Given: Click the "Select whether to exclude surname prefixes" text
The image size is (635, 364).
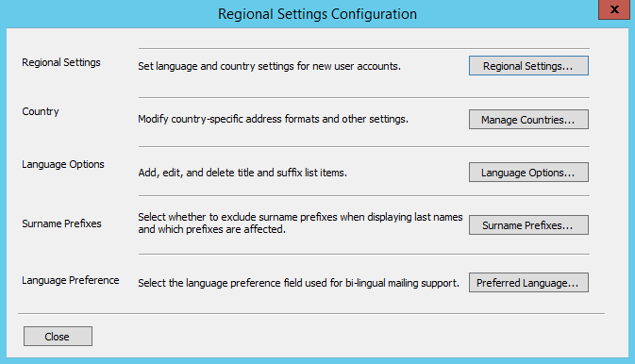Looking at the screenshot, I should click(x=300, y=217).
